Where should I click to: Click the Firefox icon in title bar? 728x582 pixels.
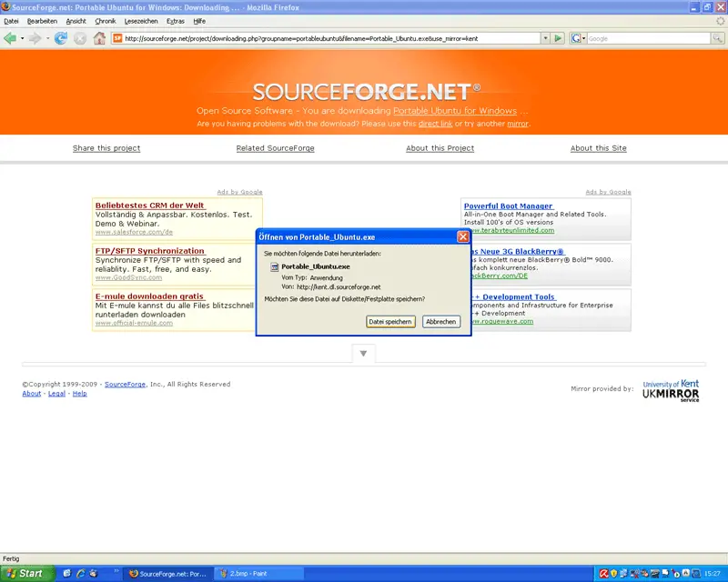[x=5, y=6]
